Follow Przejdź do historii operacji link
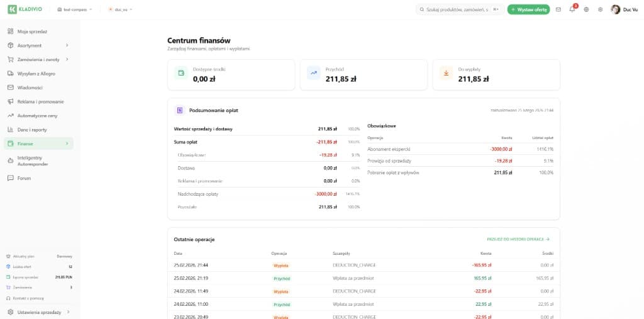The height and width of the screenshot is (319, 644). [x=518, y=239]
